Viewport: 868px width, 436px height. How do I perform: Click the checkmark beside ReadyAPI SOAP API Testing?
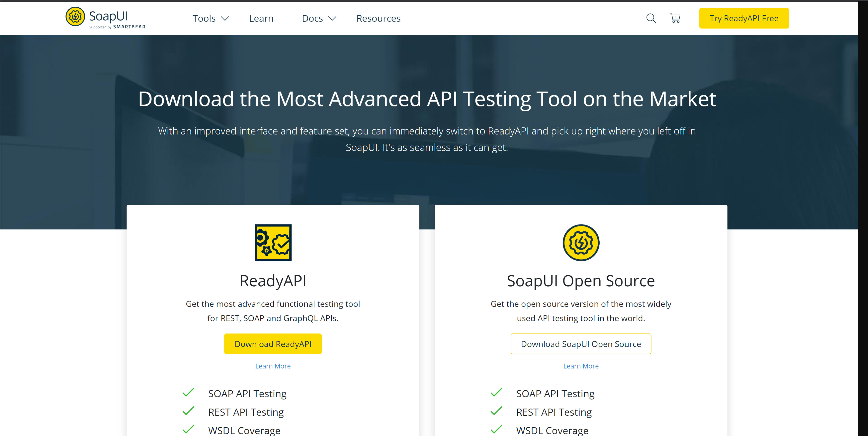pyautogui.click(x=188, y=393)
